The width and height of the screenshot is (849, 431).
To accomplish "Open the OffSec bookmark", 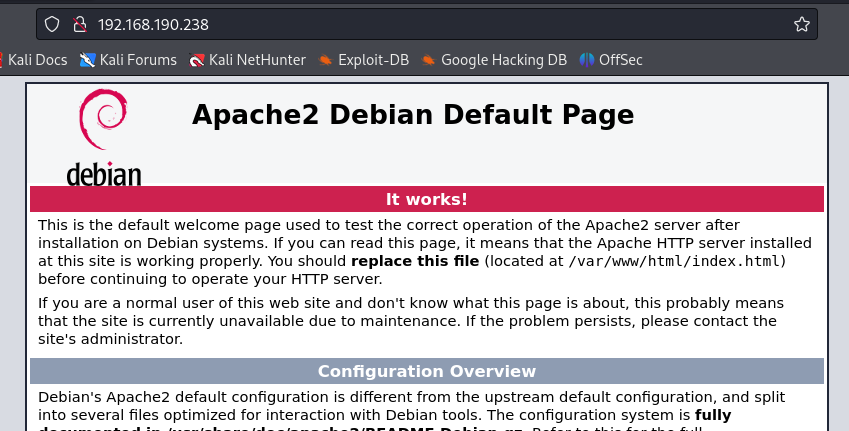I will [611, 60].
